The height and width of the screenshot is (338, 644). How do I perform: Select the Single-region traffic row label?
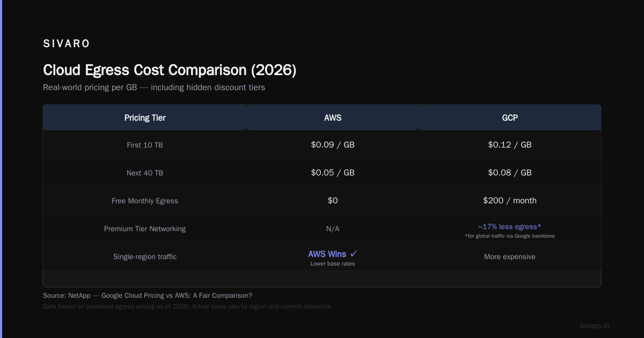click(145, 256)
